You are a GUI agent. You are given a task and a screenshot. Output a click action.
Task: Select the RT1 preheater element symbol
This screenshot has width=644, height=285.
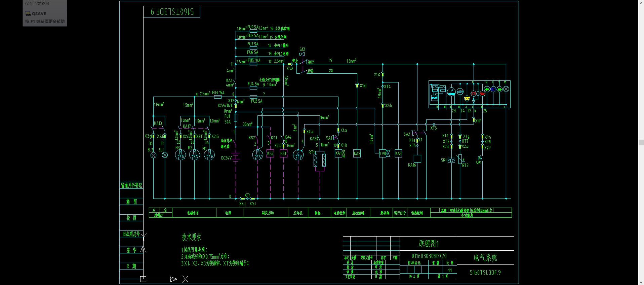[320, 160]
